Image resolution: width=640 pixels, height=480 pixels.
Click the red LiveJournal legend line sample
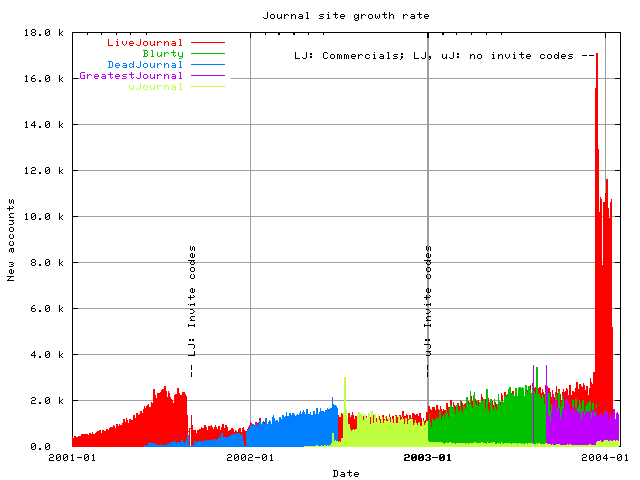coord(208,42)
